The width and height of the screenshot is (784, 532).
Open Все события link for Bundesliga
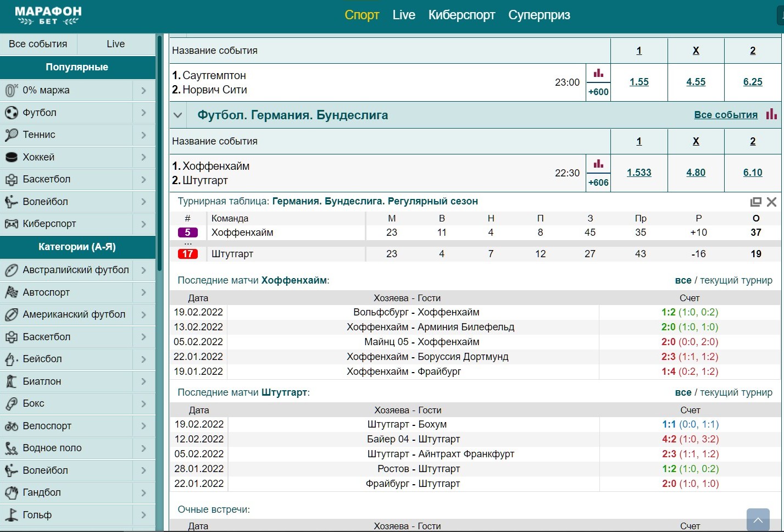click(726, 115)
